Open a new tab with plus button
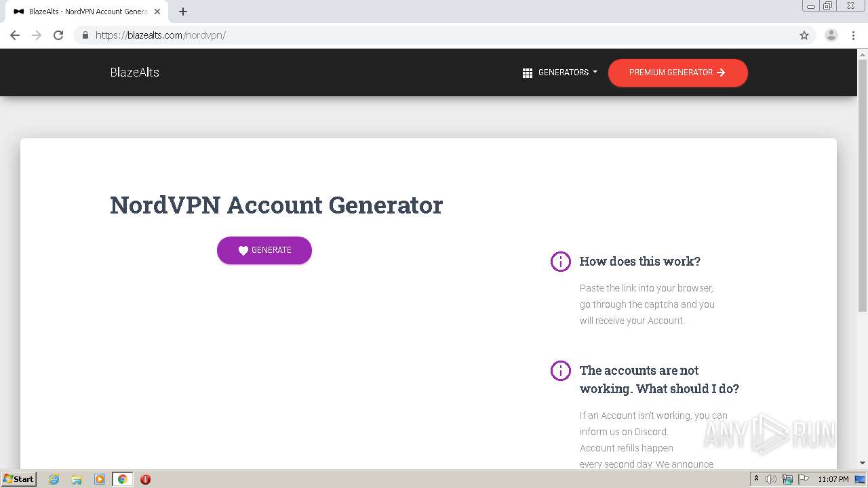Image resolution: width=868 pixels, height=488 pixels. [x=183, y=12]
